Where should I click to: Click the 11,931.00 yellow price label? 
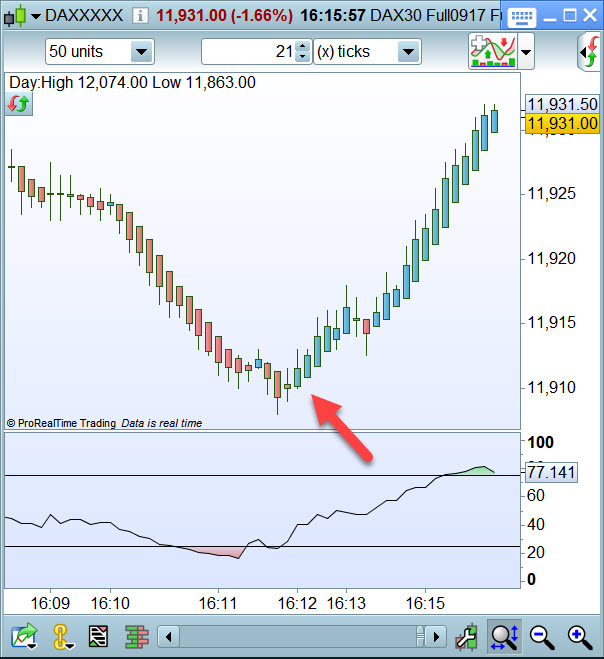point(562,123)
